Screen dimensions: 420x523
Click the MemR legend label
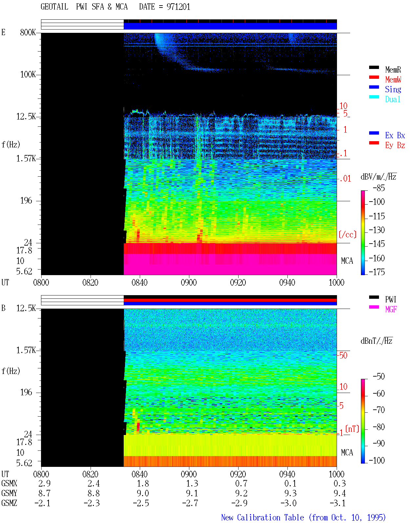(393, 70)
